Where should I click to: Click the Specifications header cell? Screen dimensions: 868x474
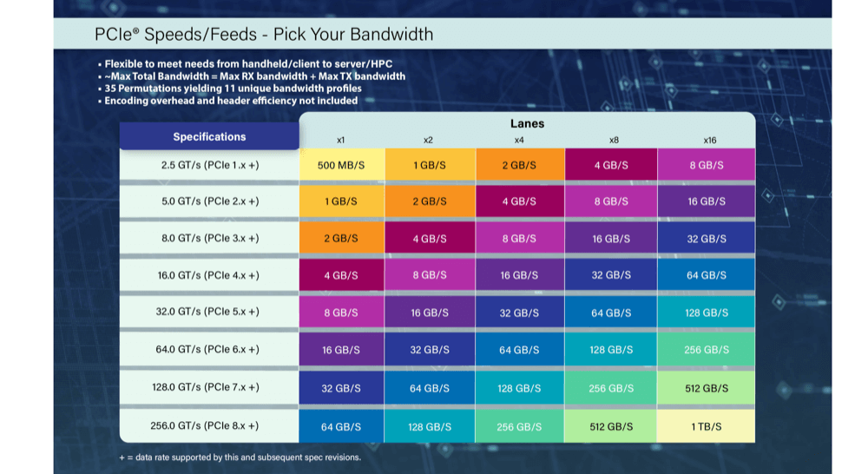click(x=209, y=136)
